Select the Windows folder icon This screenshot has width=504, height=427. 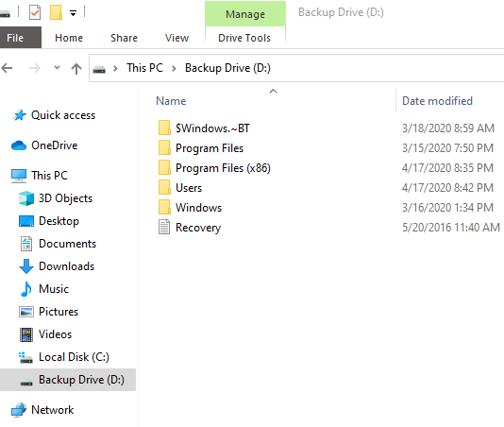point(164,208)
